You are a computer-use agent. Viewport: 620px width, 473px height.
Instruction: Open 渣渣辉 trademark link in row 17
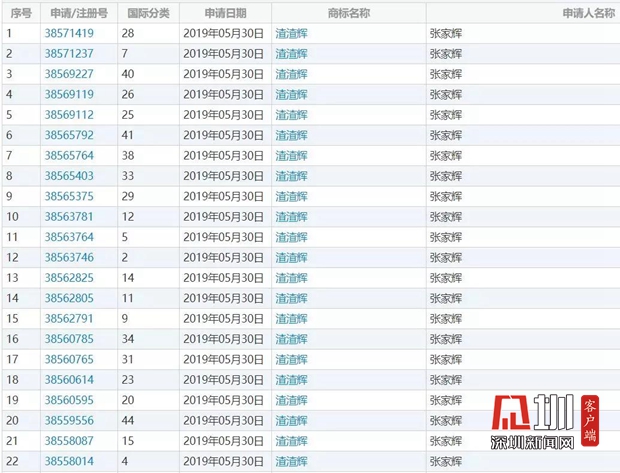(x=291, y=359)
